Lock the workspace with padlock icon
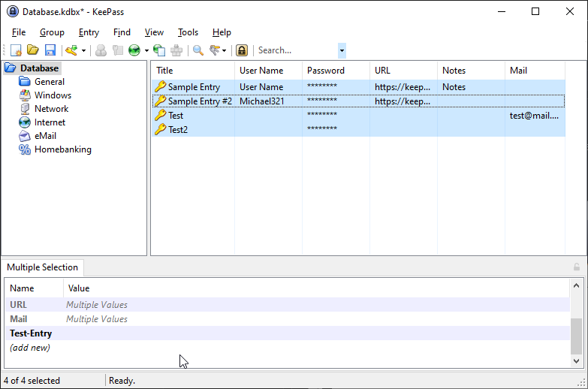The height and width of the screenshot is (389, 588). point(242,50)
